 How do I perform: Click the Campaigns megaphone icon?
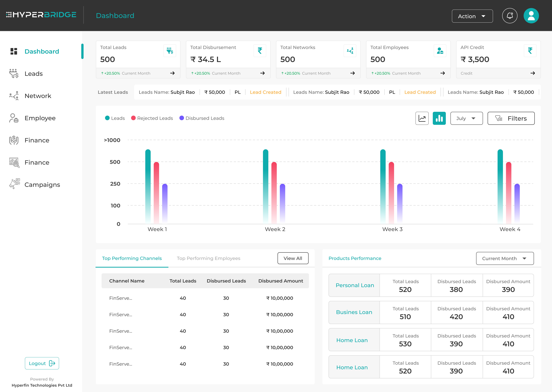14,184
